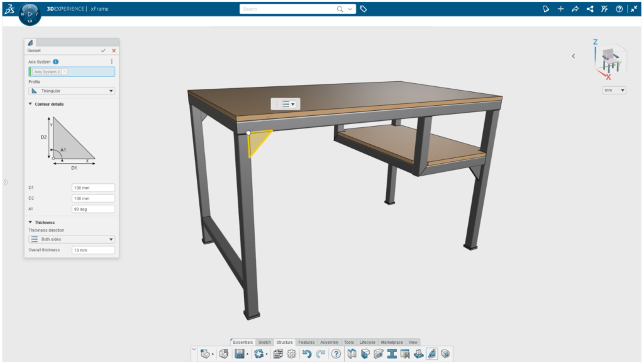
Task: Confirm Gusset with green check mark
Action: point(103,50)
